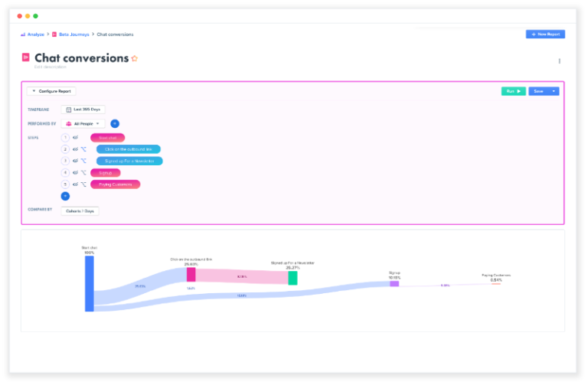Run the report with the Run button
This screenshot has height=385, width=588.
pyautogui.click(x=514, y=91)
